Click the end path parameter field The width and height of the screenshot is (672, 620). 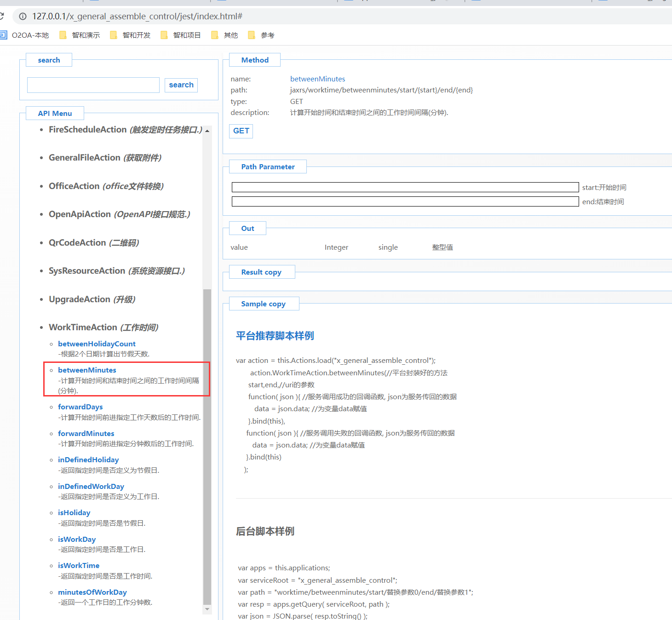pos(405,201)
